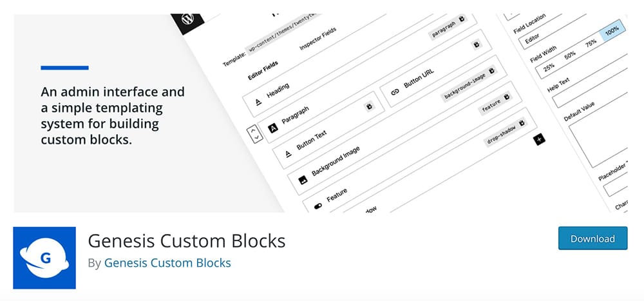Click the WordPress logo icon
This screenshot has width=644, height=301.
coord(187,19)
